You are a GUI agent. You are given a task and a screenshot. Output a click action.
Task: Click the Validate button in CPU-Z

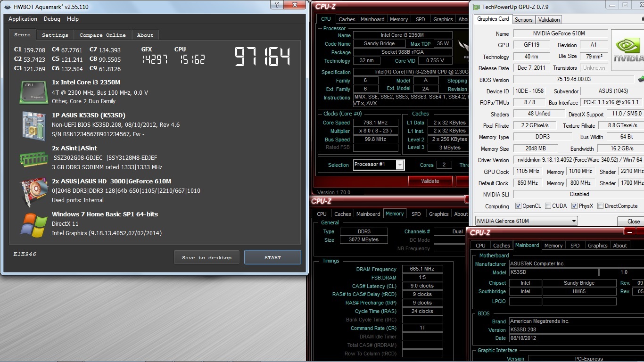click(430, 181)
